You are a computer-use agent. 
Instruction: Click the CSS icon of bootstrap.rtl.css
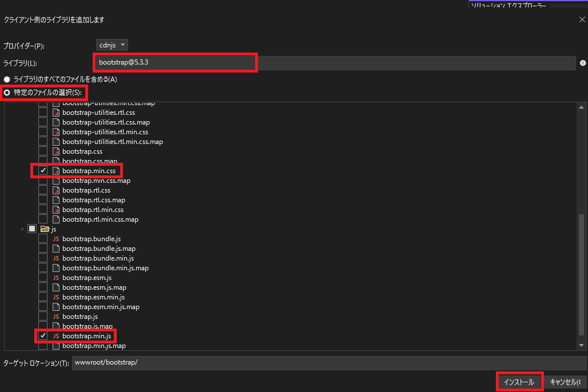[56, 190]
